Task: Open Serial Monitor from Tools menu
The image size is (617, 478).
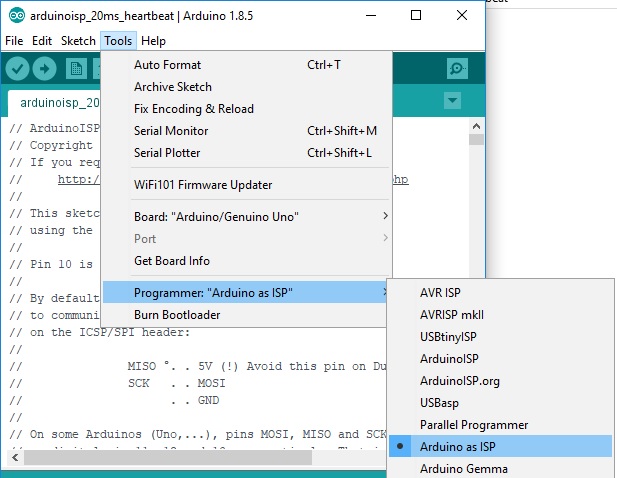Action: coord(247,131)
